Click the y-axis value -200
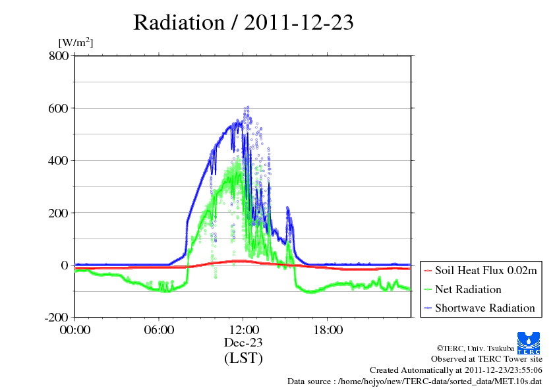The image size is (555, 392). pos(56,318)
